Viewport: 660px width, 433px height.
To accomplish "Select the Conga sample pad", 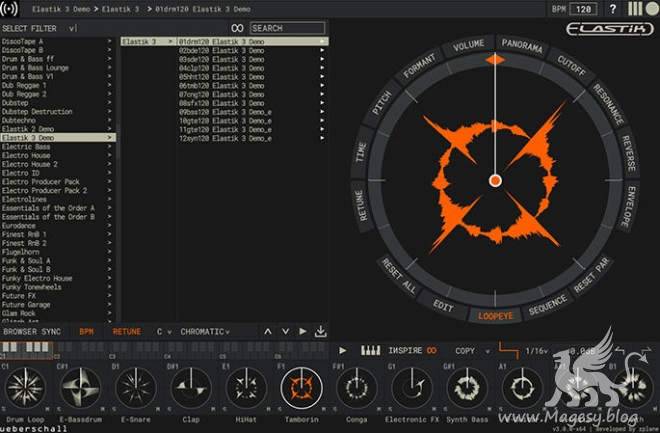I will click(x=357, y=388).
